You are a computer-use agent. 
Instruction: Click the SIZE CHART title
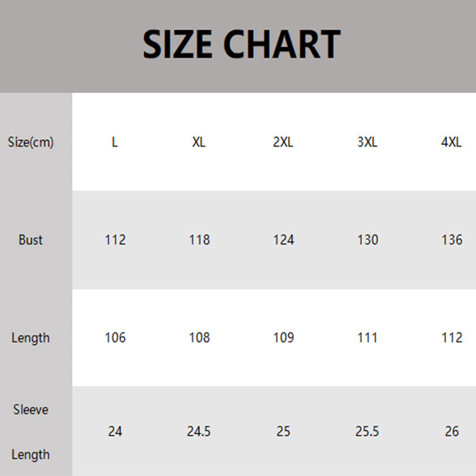[241, 45]
